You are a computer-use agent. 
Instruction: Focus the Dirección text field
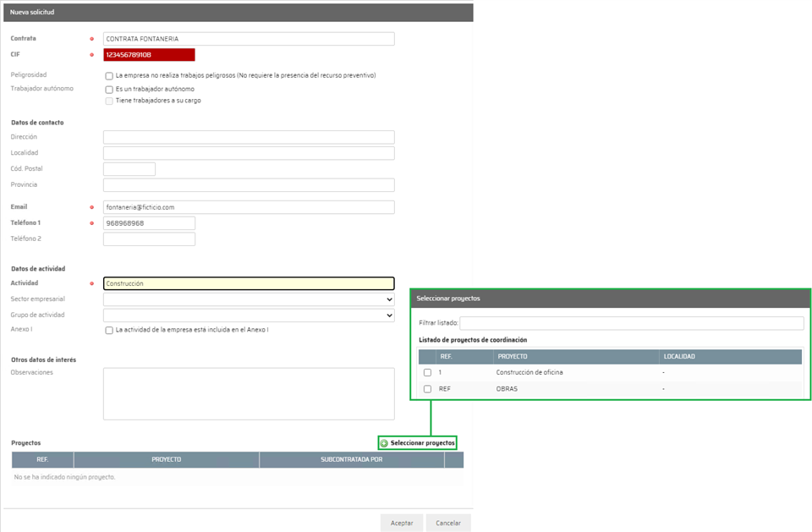[249, 137]
